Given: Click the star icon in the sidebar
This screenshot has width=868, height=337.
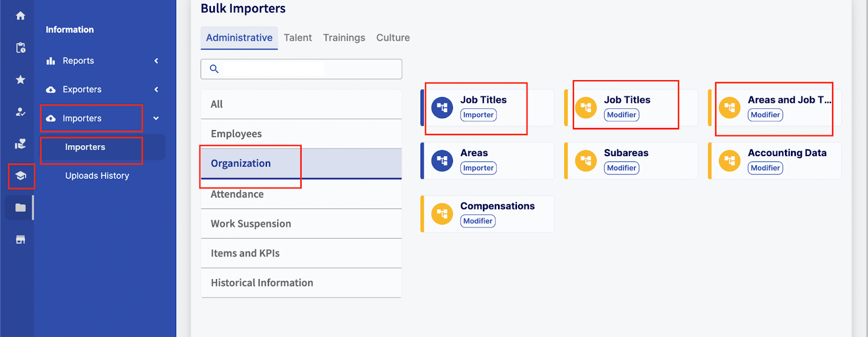Looking at the screenshot, I should 21,80.
